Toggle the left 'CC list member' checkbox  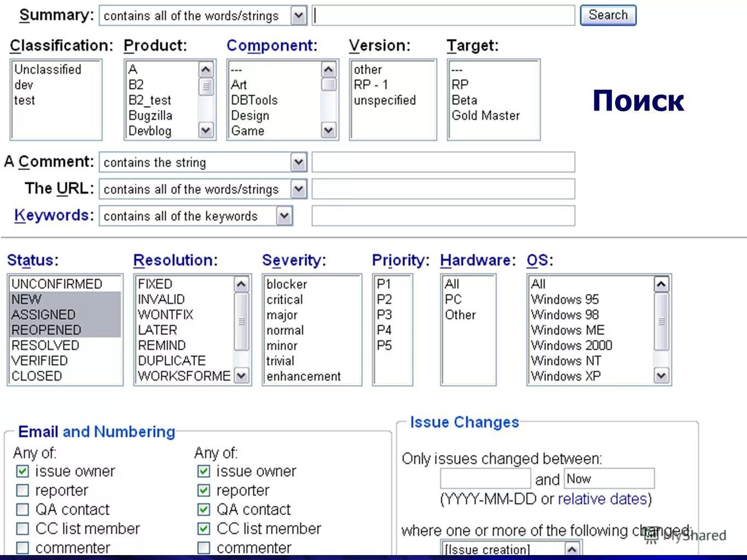tap(22, 528)
